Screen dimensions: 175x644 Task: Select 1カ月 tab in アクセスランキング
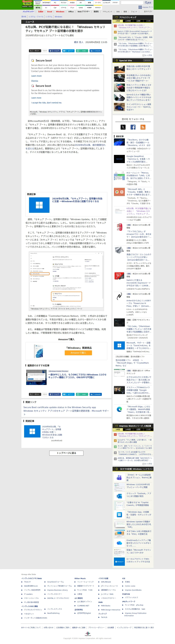coord(148,21)
